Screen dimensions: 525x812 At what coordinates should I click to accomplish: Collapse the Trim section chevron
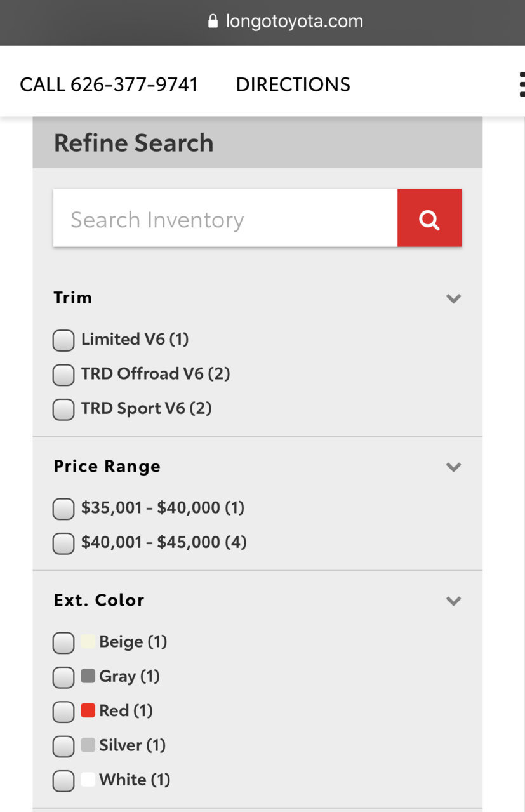point(453,298)
